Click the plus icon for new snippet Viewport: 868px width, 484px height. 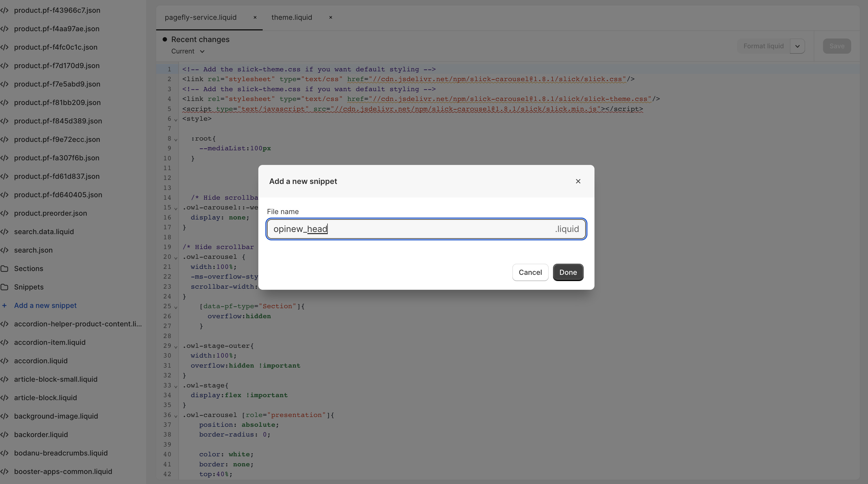(4, 305)
